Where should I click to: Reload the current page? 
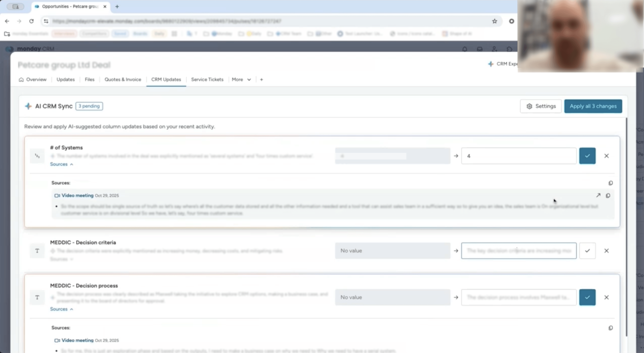[x=31, y=21]
